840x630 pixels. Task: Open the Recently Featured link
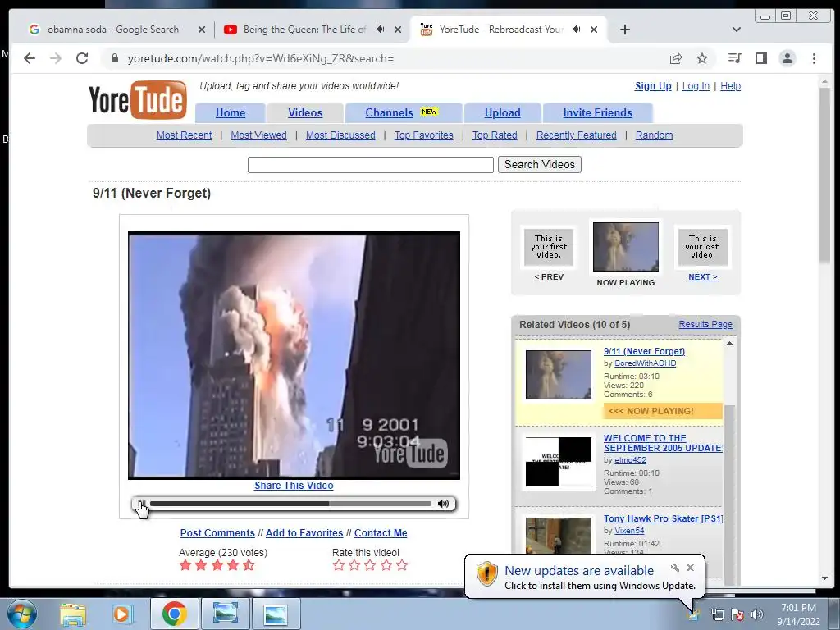click(x=577, y=135)
